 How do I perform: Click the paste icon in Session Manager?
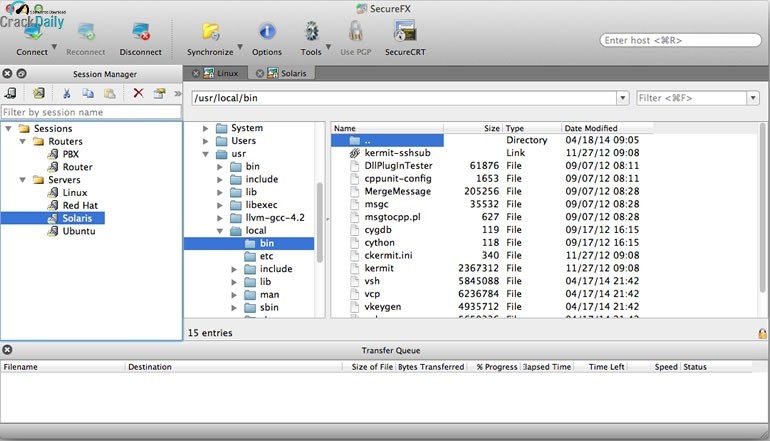(x=110, y=93)
